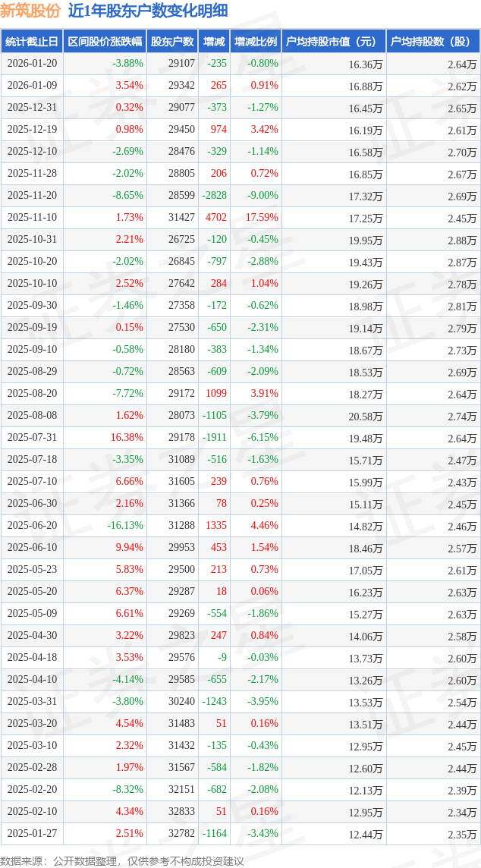Image resolution: width=481 pixels, height=868 pixels.
Task: Select the 2025-01-27 date cell
Action: [x=32, y=834]
